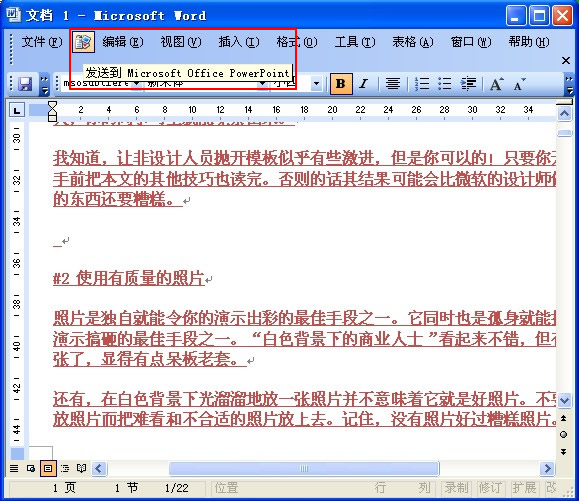
Task: Open the 窗口(W) menu
Action: (471, 42)
